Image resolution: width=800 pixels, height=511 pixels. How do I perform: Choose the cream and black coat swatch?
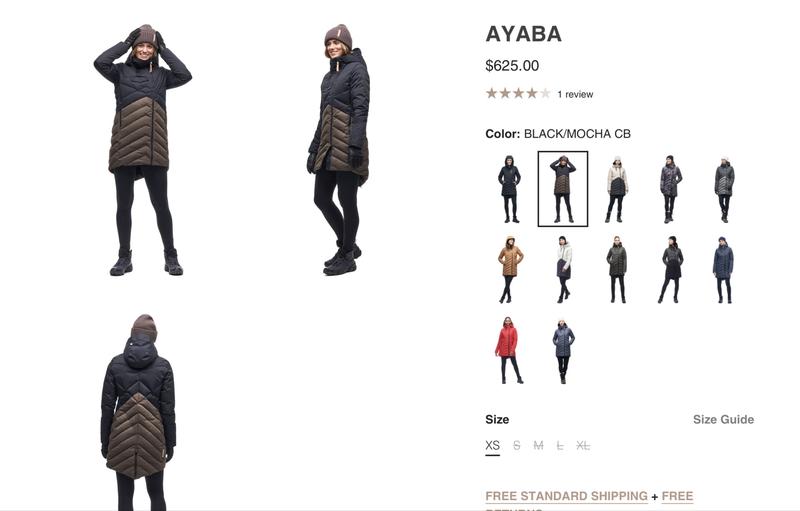coord(617,189)
